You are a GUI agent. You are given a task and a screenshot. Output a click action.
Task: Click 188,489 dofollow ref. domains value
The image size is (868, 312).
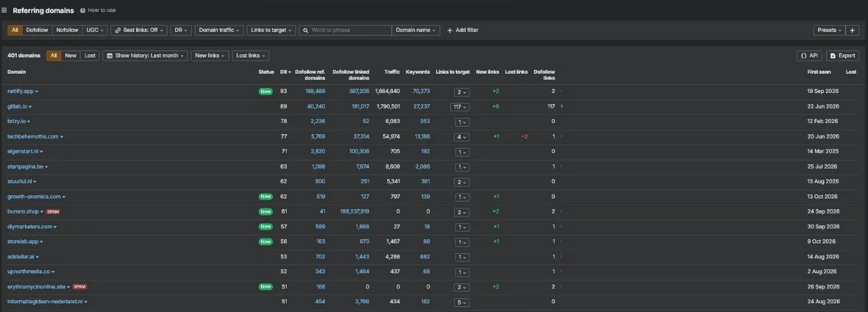315,91
